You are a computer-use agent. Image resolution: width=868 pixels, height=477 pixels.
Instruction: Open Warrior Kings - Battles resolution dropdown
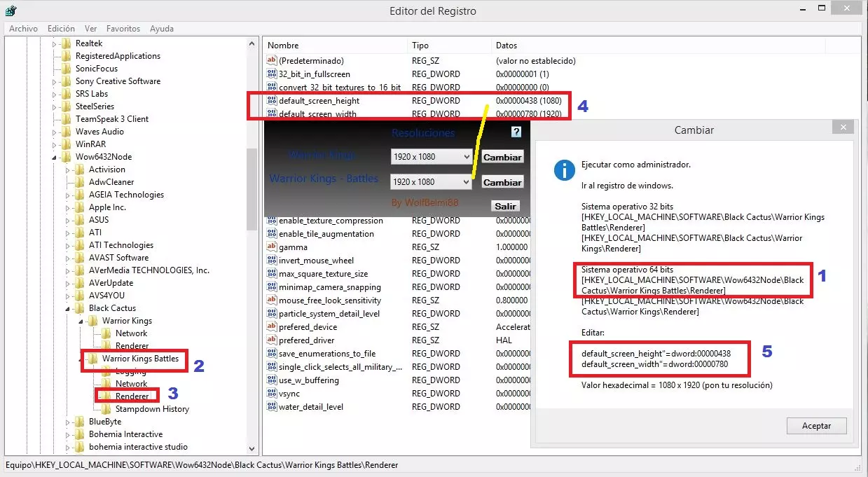[x=432, y=181]
